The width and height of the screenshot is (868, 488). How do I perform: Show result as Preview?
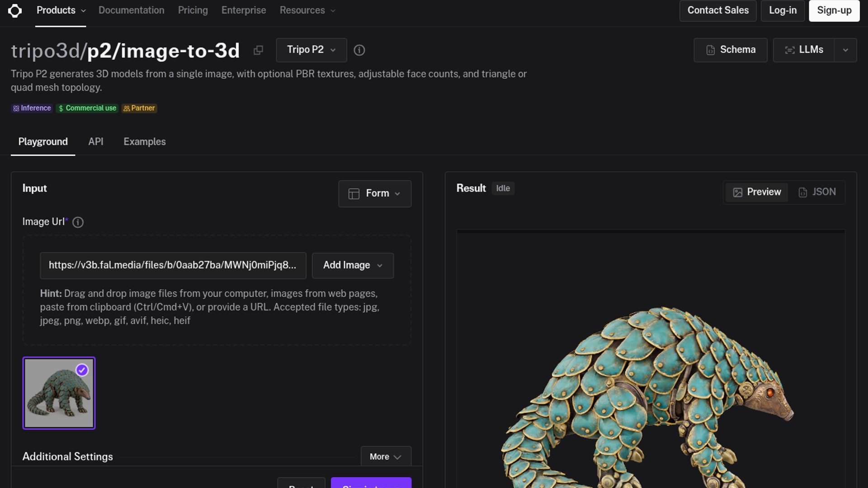click(757, 192)
